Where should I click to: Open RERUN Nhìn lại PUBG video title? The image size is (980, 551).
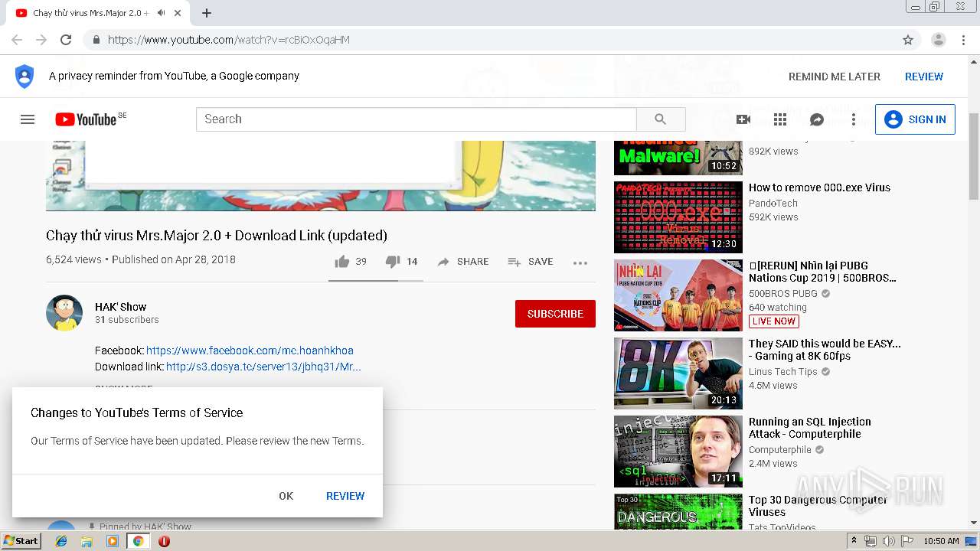coord(822,272)
